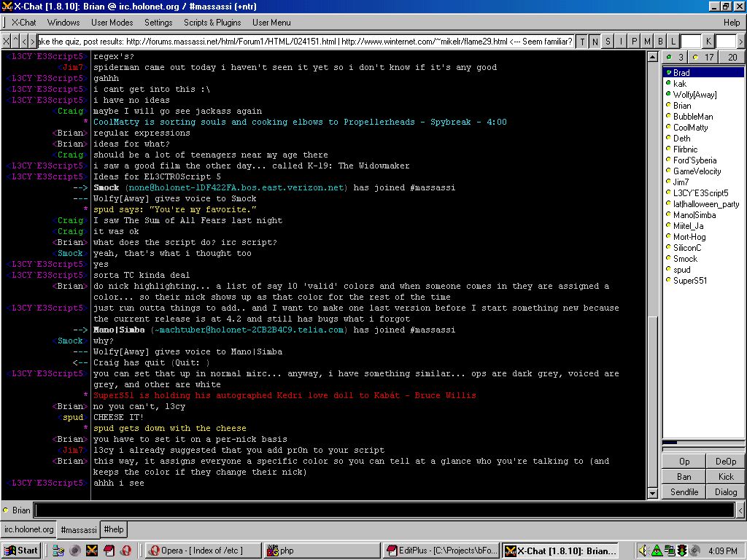Image resolution: width=747 pixels, height=560 pixels.
Task: Click the ^ detach button beside topic bar
Action: click(x=15, y=42)
